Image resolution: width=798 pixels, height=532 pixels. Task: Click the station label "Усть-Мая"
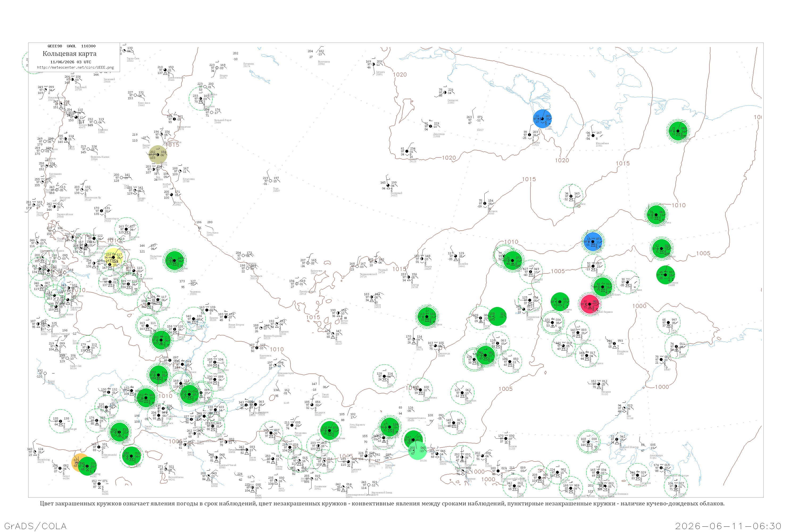pos(586,340)
